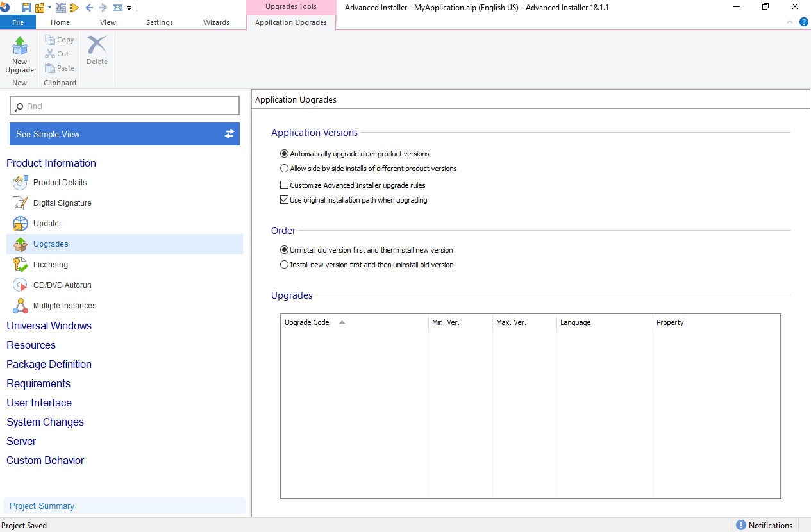The width and height of the screenshot is (811, 532).
Task: Click the Min. Ver. column header
Action: point(460,322)
